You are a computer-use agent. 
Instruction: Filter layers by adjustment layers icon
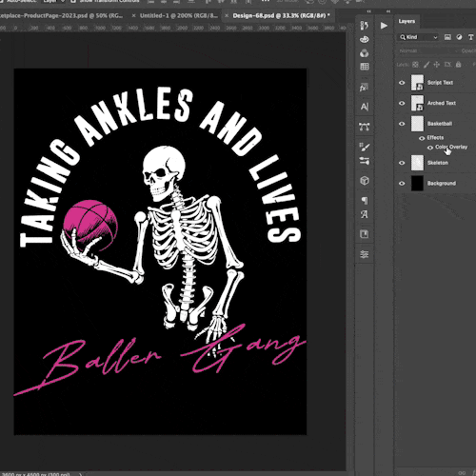click(x=459, y=37)
